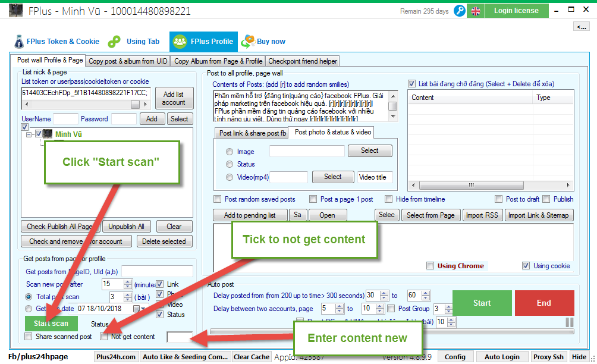The height and width of the screenshot is (364, 597).
Task: Click the Auto Login button
Action: pyautogui.click(x=502, y=357)
